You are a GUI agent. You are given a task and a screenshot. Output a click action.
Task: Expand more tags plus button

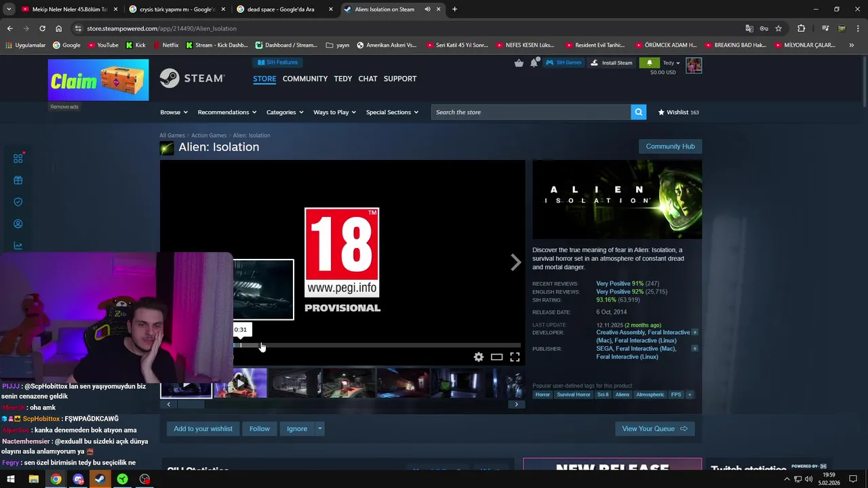(x=690, y=394)
